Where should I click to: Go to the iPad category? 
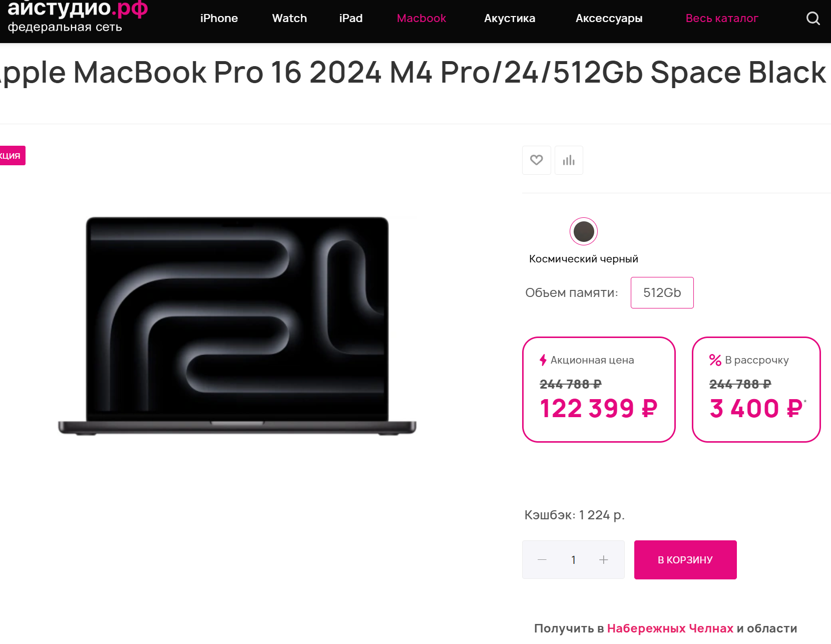[351, 19]
